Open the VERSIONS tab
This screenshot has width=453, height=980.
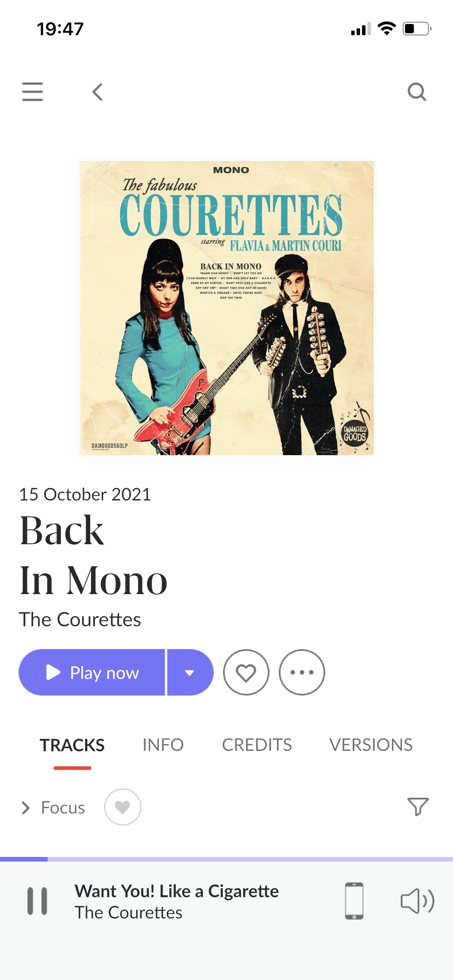point(371,745)
